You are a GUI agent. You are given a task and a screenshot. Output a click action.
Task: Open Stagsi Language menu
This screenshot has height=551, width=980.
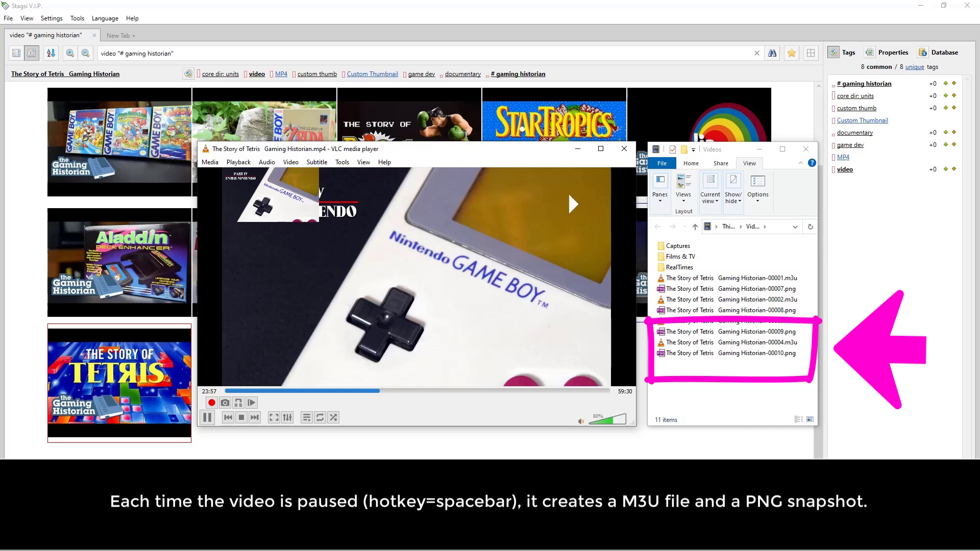click(x=105, y=18)
